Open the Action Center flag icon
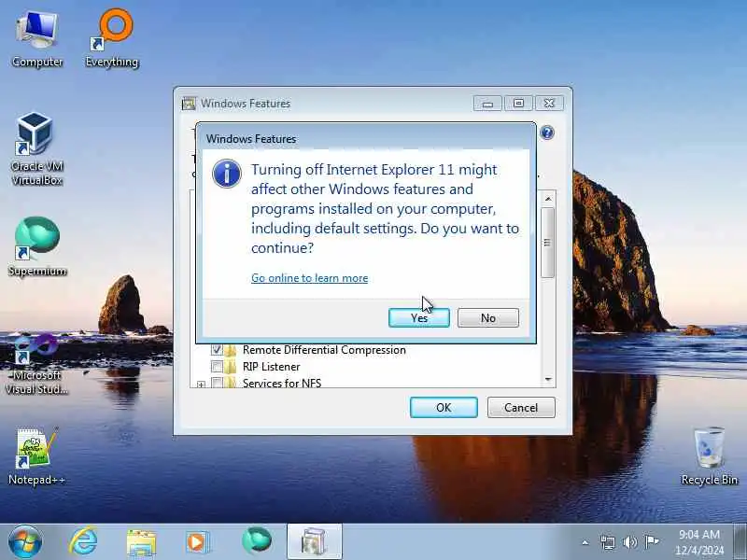The height and width of the screenshot is (560, 747). click(651, 542)
